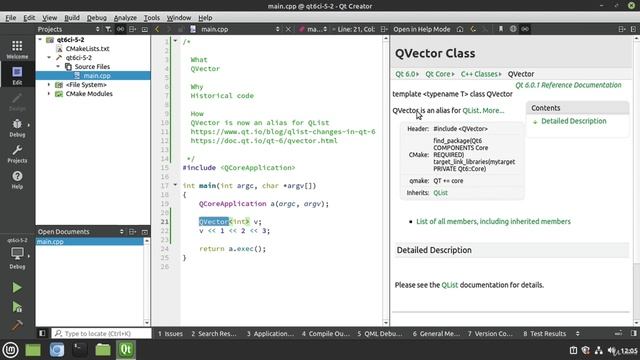The width and height of the screenshot is (640, 360).
Task: Collapse the Source Files folder
Action: point(58,67)
